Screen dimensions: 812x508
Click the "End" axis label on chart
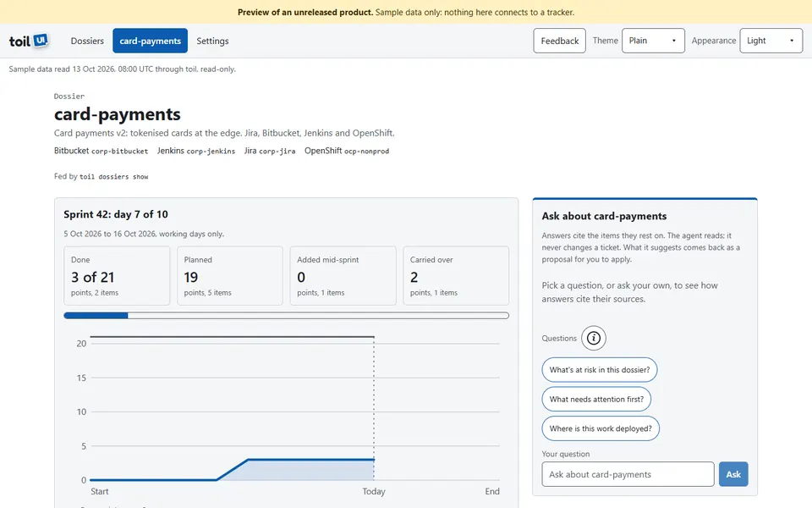tap(492, 491)
